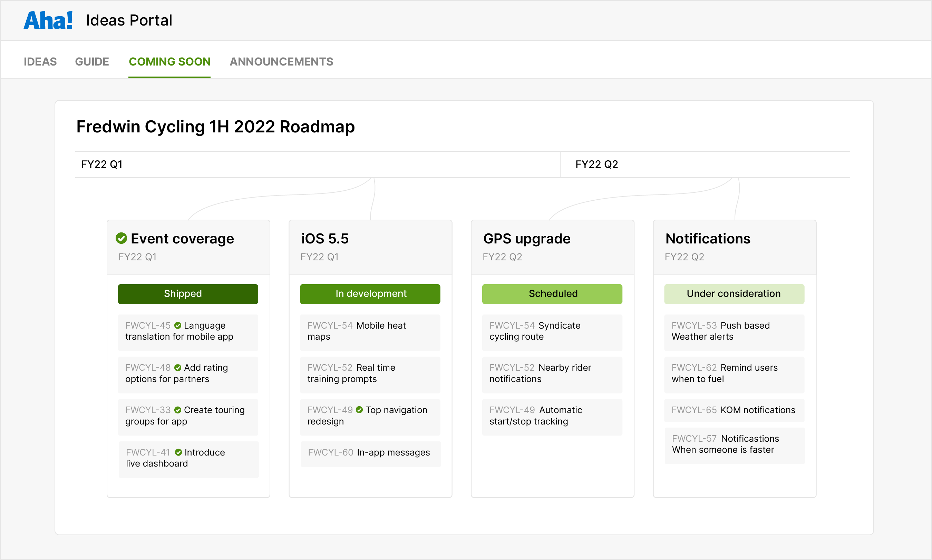The height and width of the screenshot is (560, 932).
Task: Click the checkmark on FWCYL-33 touring groups
Action: (x=177, y=410)
